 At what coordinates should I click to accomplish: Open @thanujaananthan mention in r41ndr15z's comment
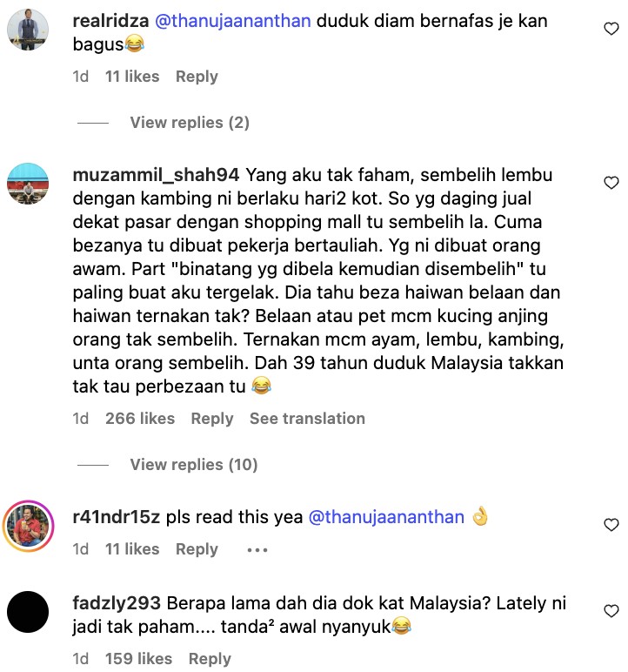pos(386,518)
